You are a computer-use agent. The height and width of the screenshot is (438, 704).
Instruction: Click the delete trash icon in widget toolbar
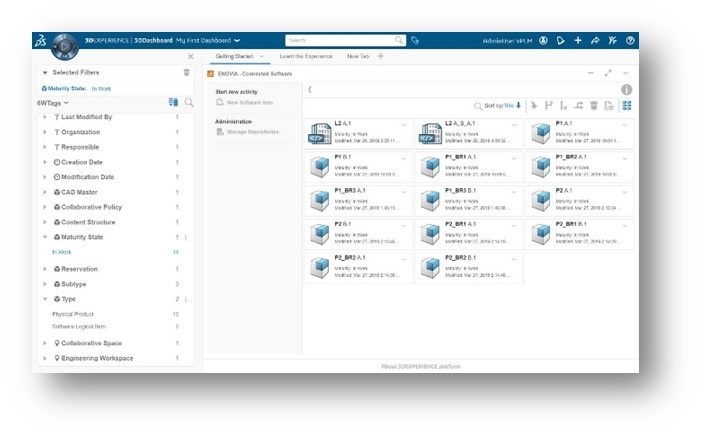tap(594, 105)
